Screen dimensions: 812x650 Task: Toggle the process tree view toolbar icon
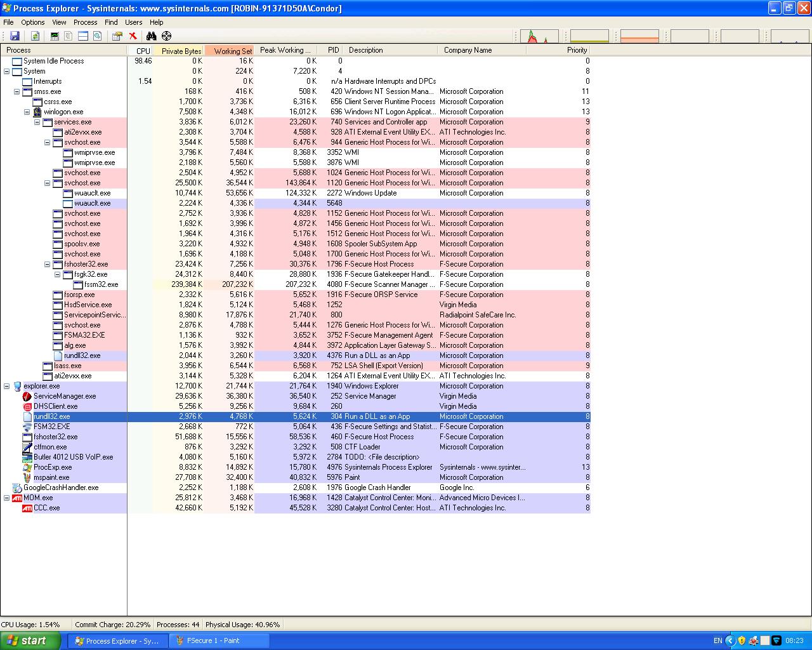(69, 36)
